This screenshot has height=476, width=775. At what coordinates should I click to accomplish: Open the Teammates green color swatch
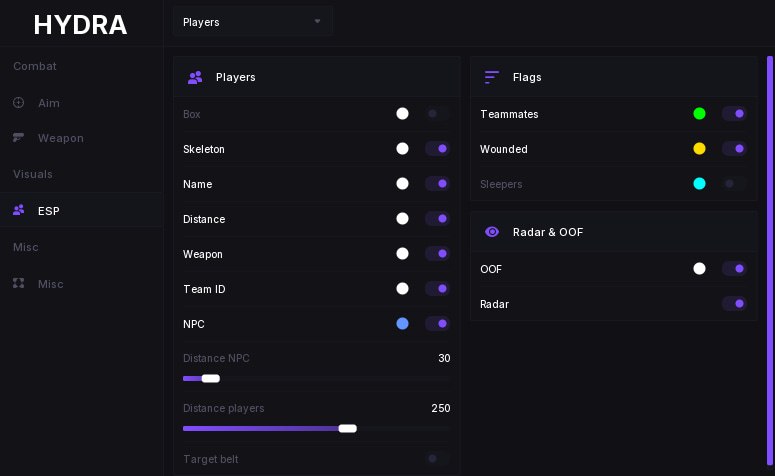[x=699, y=114]
